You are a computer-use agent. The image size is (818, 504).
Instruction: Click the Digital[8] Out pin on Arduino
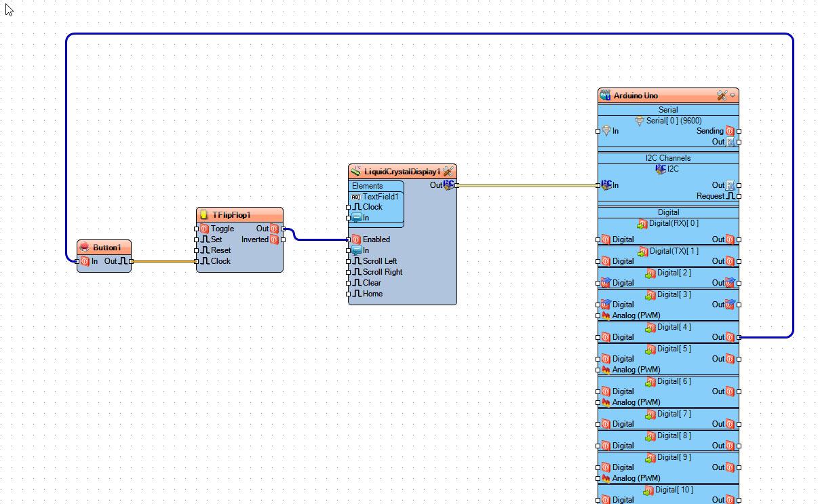739,446
